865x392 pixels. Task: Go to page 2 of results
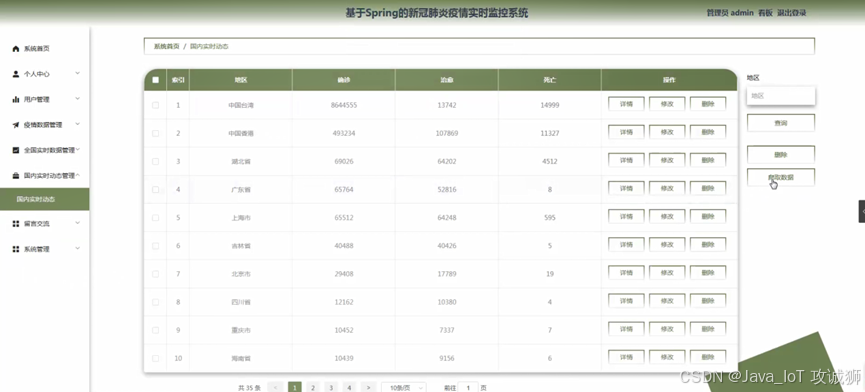(313, 388)
